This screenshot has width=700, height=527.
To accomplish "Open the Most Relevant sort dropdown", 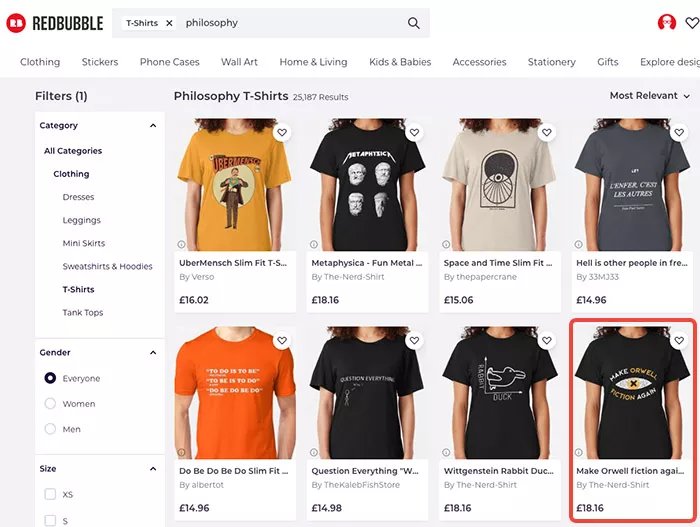I will [650, 96].
